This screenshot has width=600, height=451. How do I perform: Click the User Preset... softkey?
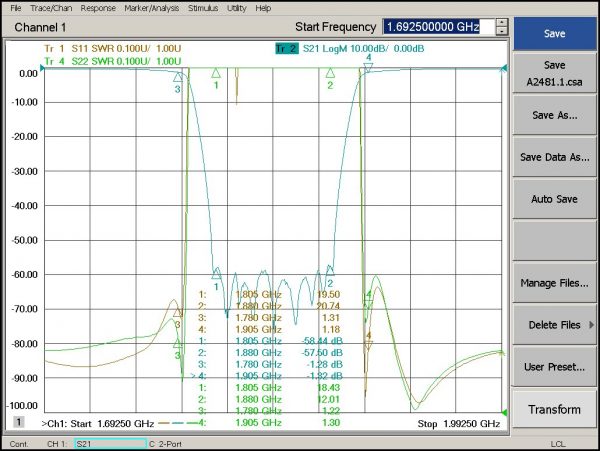[x=554, y=367]
